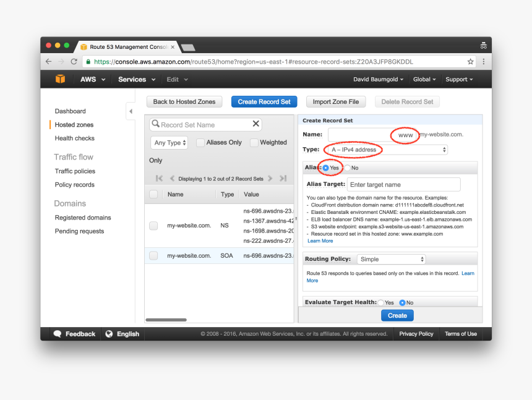Open Registered domains in sidebar

coord(83,218)
